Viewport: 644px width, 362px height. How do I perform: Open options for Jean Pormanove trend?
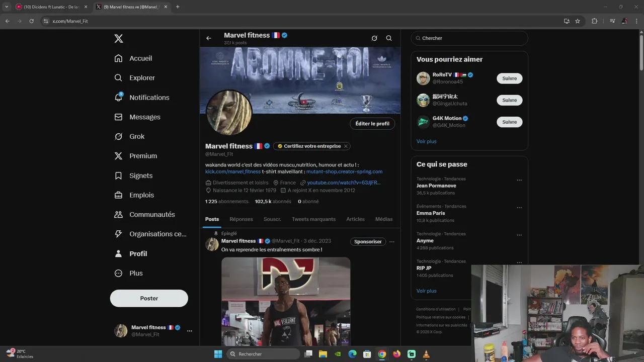pyautogui.click(x=519, y=180)
